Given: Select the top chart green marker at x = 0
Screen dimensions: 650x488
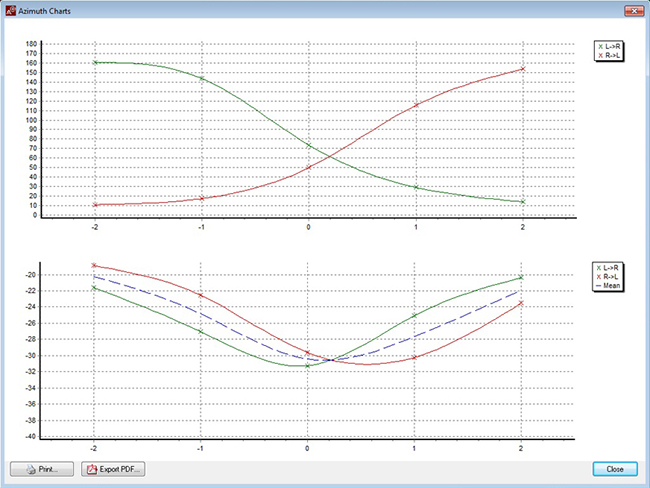Looking at the screenshot, I should [x=308, y=146].
